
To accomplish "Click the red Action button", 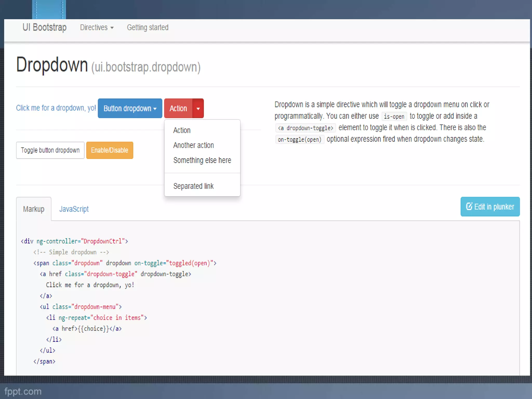I will tap(178, 109).
